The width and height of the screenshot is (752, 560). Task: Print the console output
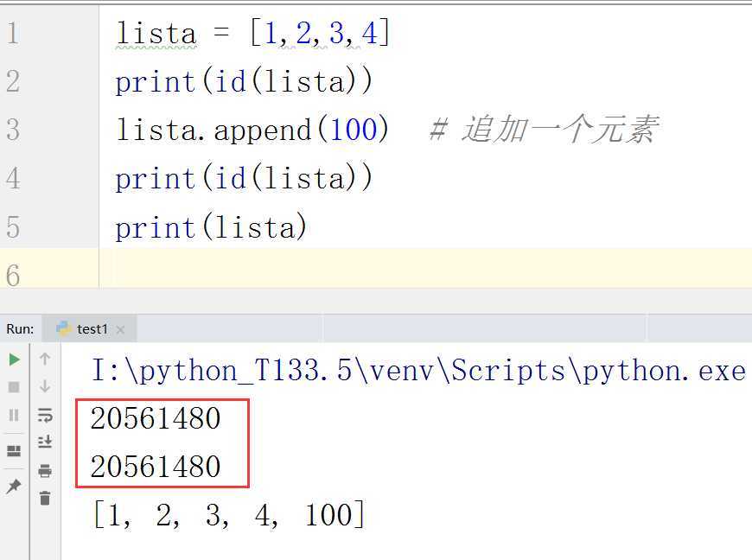(45, 471)
